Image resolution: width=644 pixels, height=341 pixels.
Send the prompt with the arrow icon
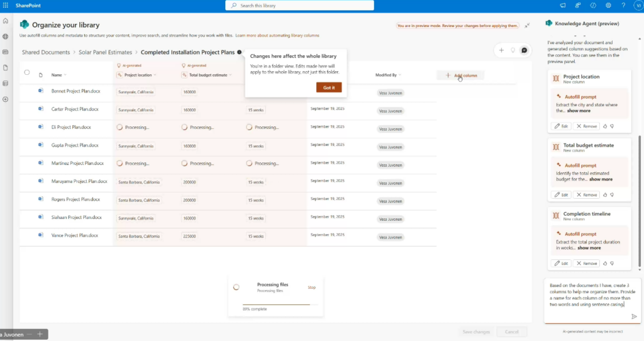tap(634, 316)
